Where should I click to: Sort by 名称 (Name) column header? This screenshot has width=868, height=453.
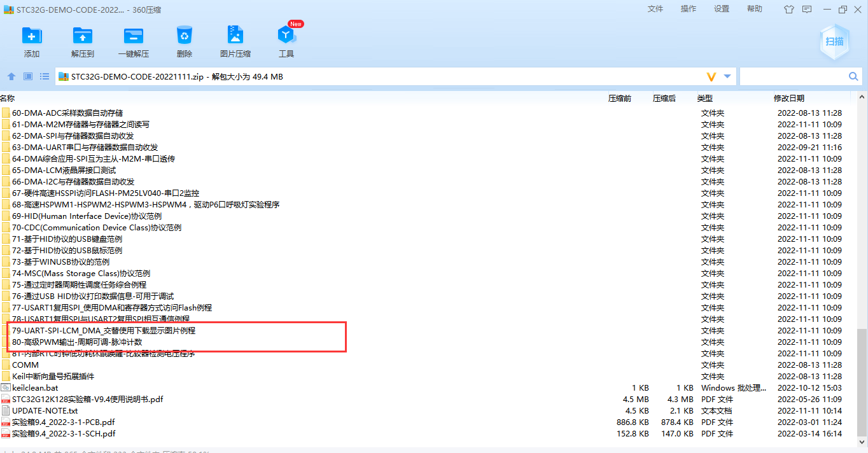[x=7, y=99]
